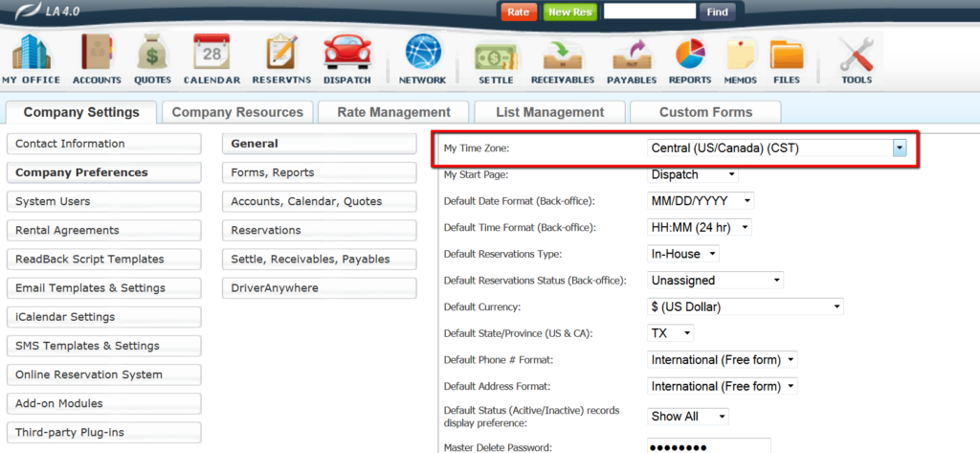The height and width of the screenshot is (453, 980).
Task: Open the Memos sticky note icon
Action: [740, 54]
